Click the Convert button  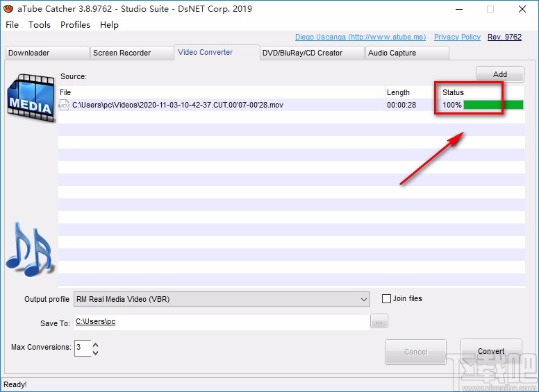click(x=491, y=351)
